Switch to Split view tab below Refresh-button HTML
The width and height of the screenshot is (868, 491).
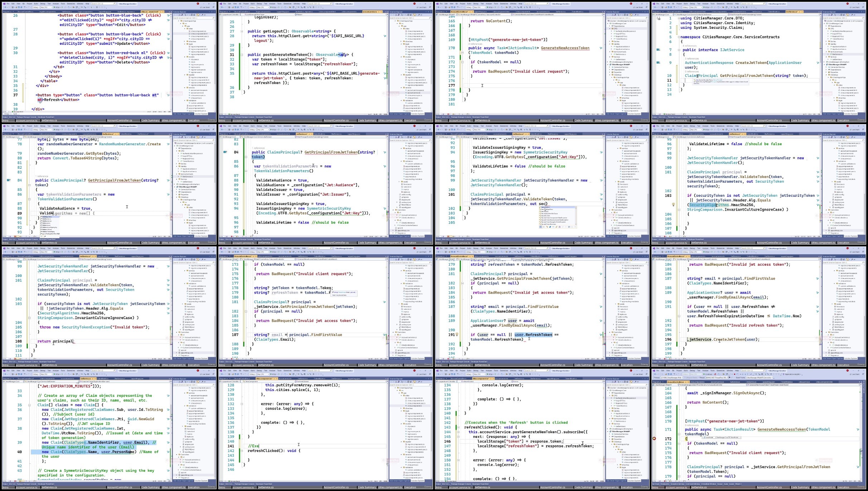(15, 114)
